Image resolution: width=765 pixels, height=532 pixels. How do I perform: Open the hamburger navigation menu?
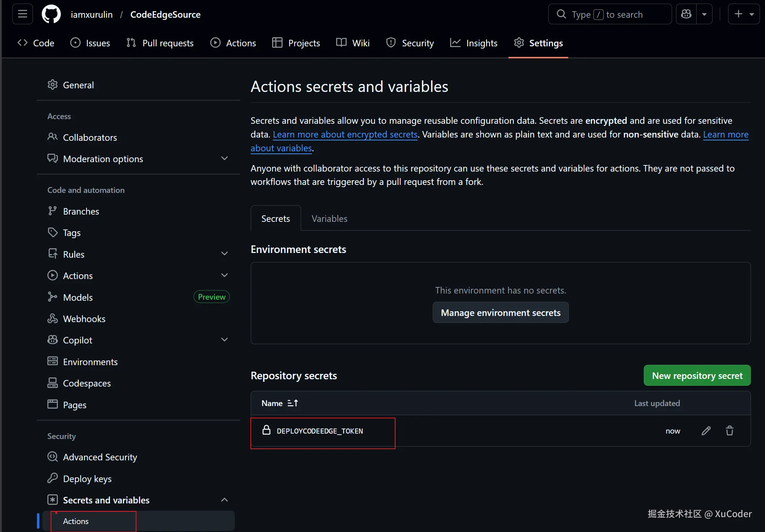tap(22, 14)
